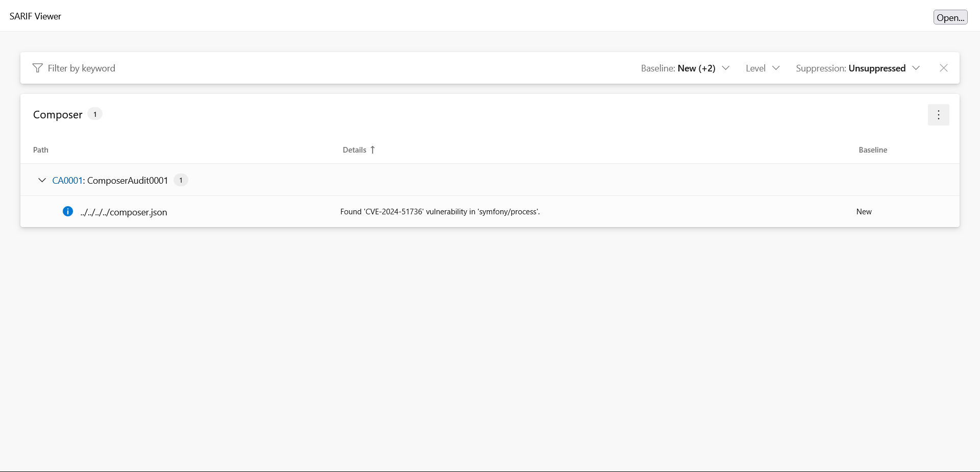This screenshot has height=472, width=980.
Task: Collapse the CA0001 ComposerAudit0001 group
Action: point(42,180)
